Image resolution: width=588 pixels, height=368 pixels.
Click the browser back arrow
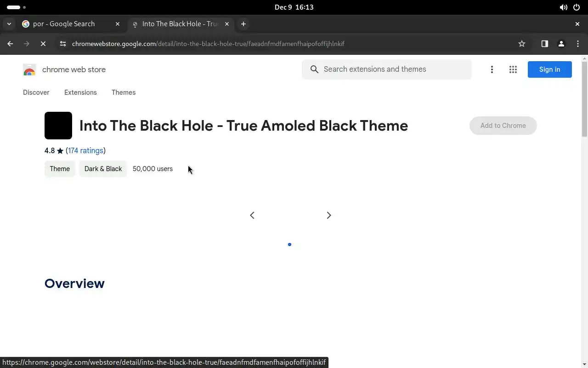pos(10,44)
